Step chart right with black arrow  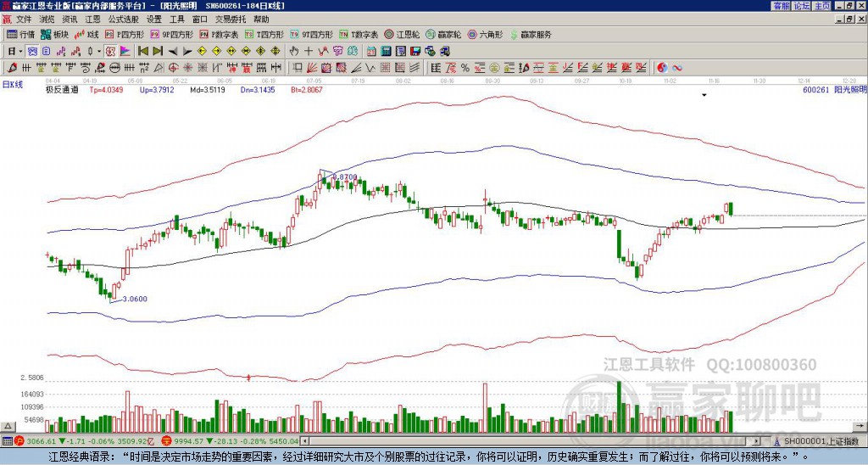tap(187, 52)
